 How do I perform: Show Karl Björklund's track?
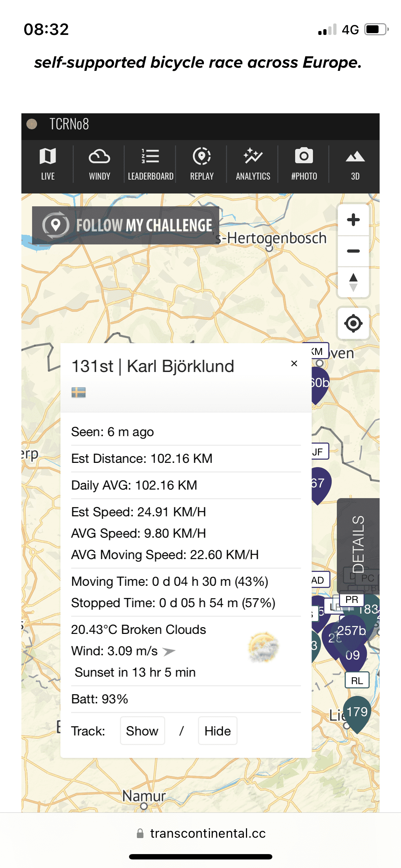tap(142, 731)
